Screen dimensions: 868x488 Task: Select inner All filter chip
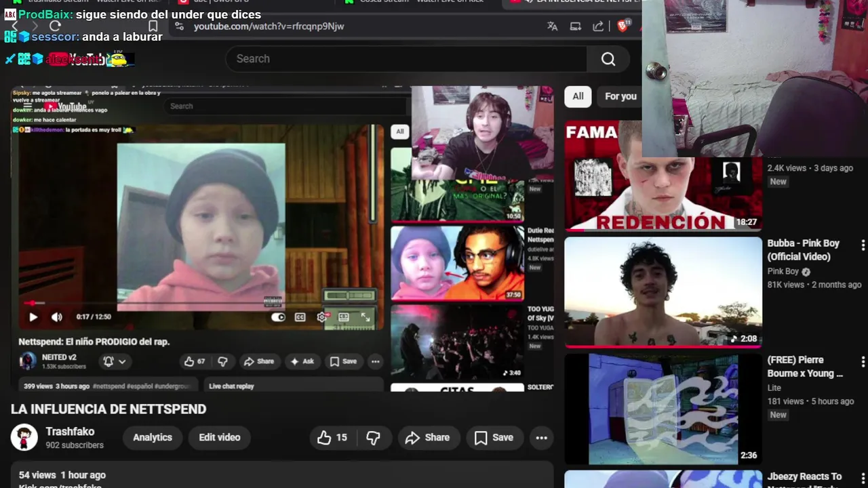pos(399,131)
